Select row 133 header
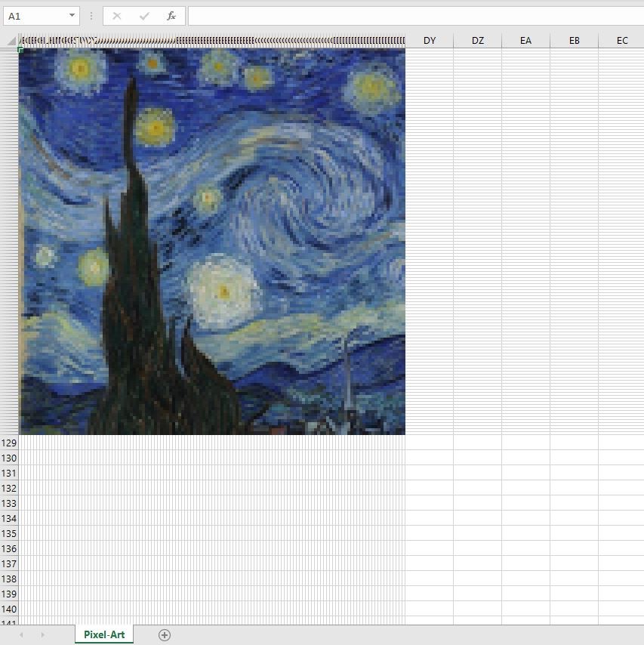The image size is (644, 645). (x=9, y=503)
